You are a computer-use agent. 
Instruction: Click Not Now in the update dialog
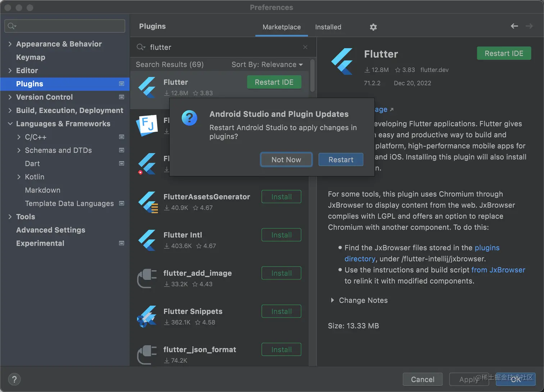tap(286, 160)
